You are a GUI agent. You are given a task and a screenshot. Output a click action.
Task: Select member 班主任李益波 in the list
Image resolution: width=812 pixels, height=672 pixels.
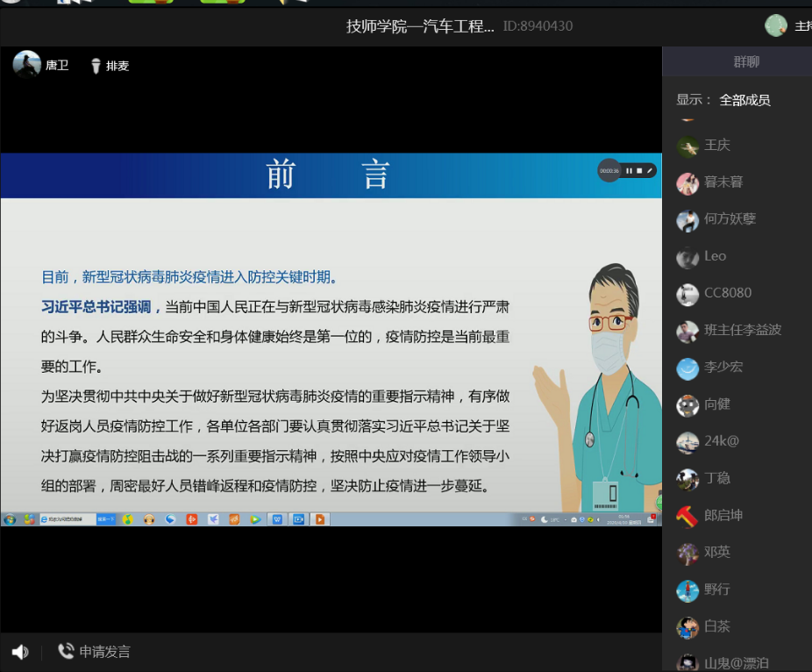pos(743,330)
